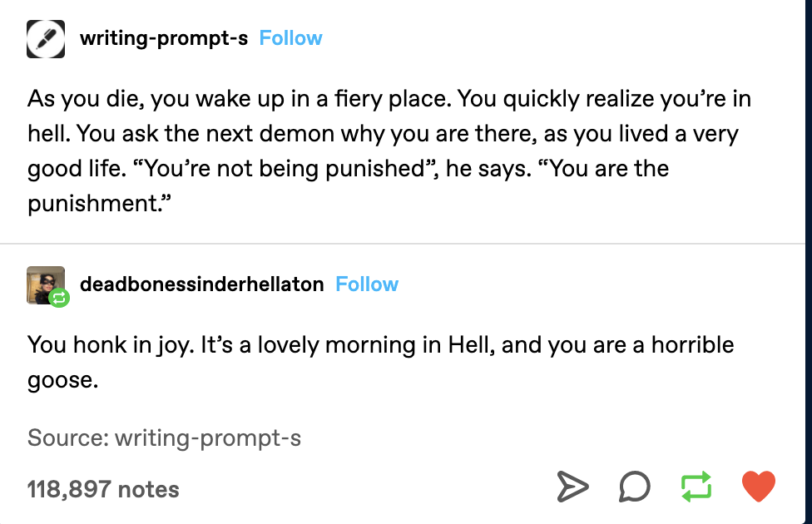Open replies with the speech bubble icon
This screenshot has height=524, width=812.
click(633, 487)
